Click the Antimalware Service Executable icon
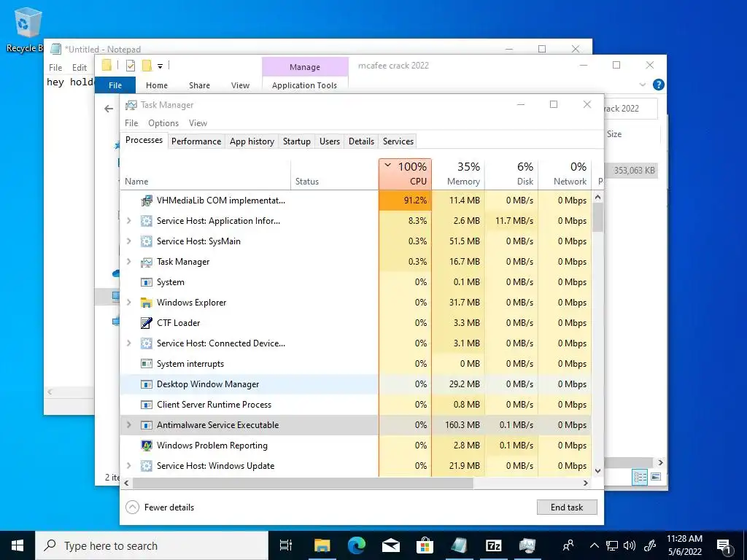The height and width of the screenshot is (560, 747). [146, 425]
